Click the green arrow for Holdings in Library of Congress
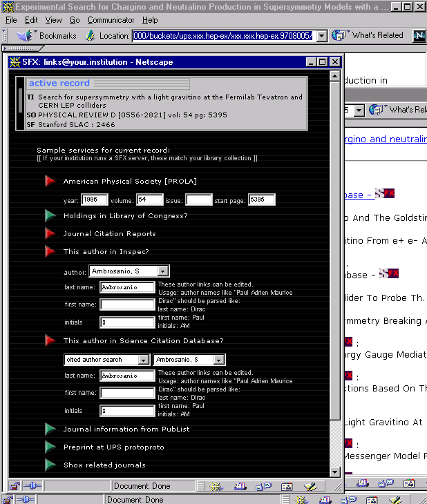Screen dimensions: 427x504 click(x=50, y=215)
